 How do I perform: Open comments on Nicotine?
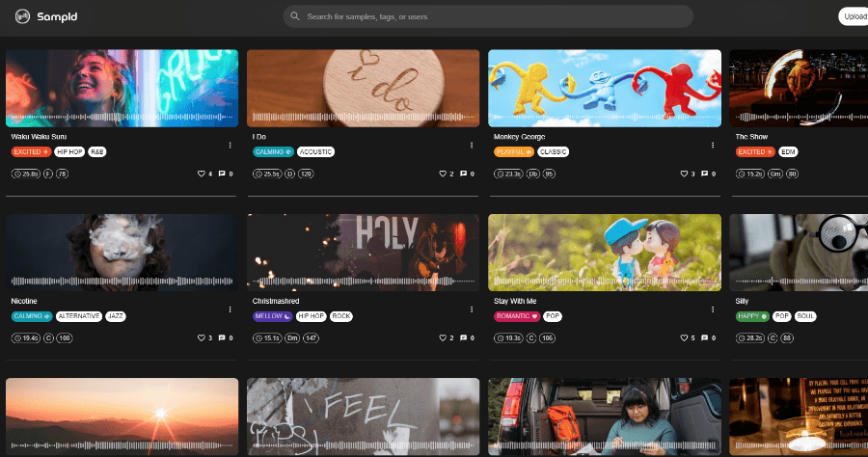[x=222, y=338]
